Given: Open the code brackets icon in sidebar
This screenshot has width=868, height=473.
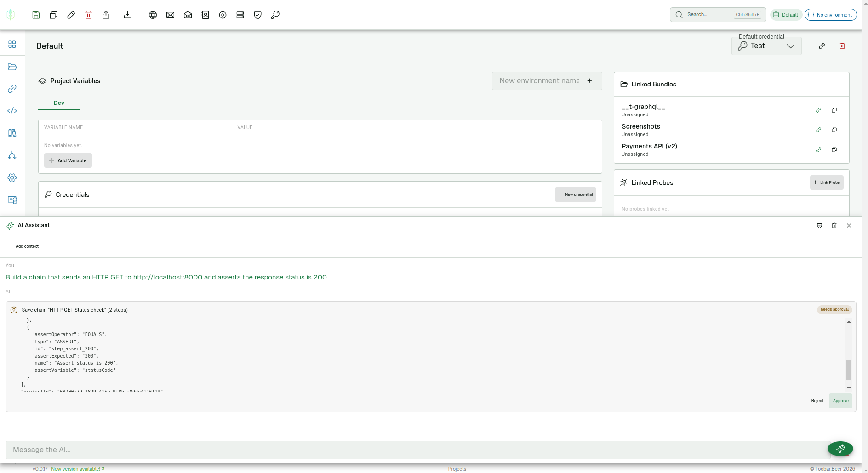Looking at the screenshot, I should pyautogui.click(x=12, y=111).
